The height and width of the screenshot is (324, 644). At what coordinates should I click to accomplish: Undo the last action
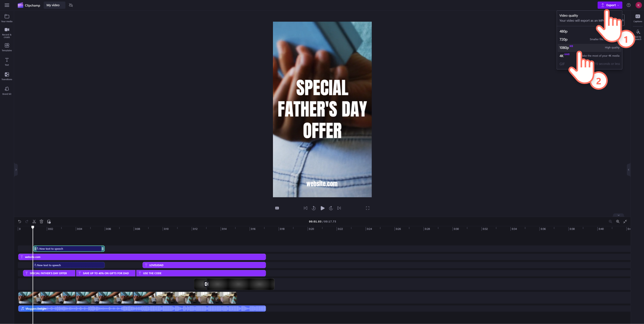click(19, 221)
